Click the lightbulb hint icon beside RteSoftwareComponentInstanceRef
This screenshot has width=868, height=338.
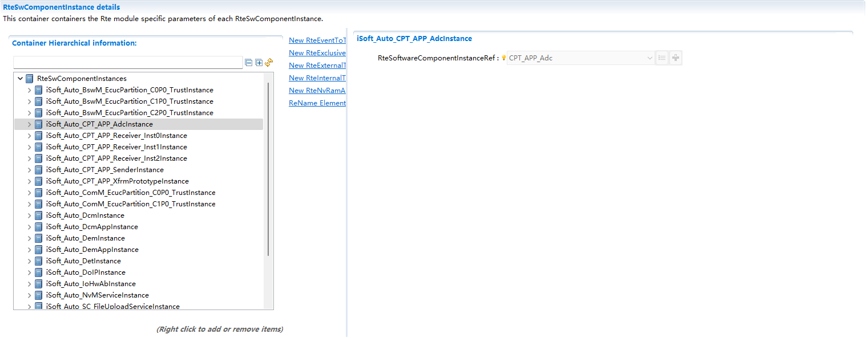coord(504,58)
